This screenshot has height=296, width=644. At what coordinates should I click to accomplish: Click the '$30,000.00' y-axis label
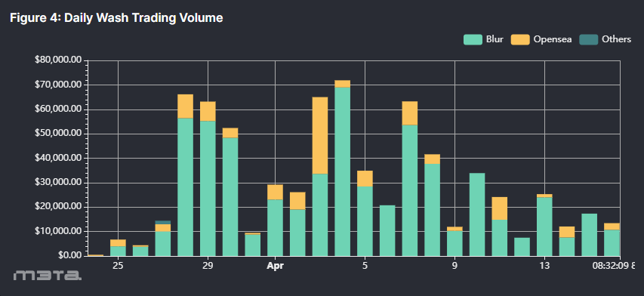pos(59,183)
